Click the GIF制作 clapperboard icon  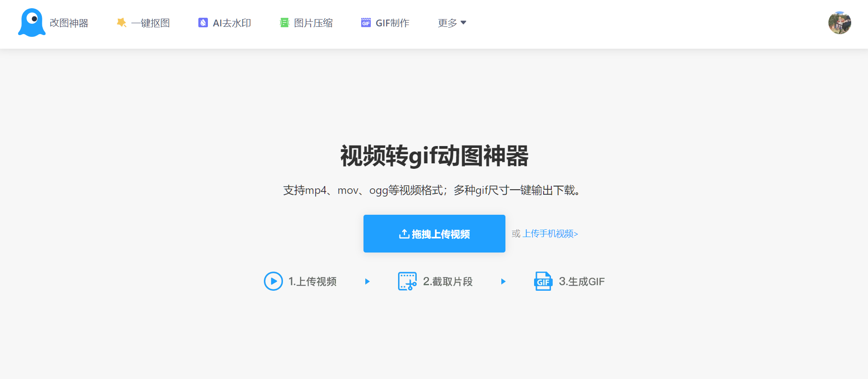pyautogui.click(x=366, y=23)
